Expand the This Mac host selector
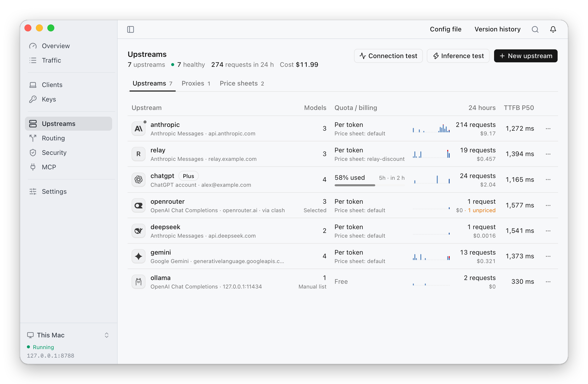The image size is (588, 384). point(68,335)
